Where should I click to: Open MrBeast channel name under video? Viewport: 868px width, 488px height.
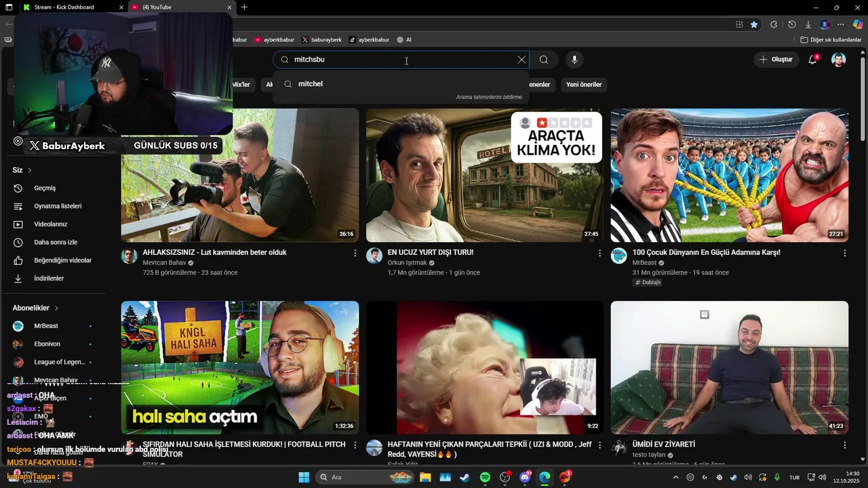click(x=644, y=262)
